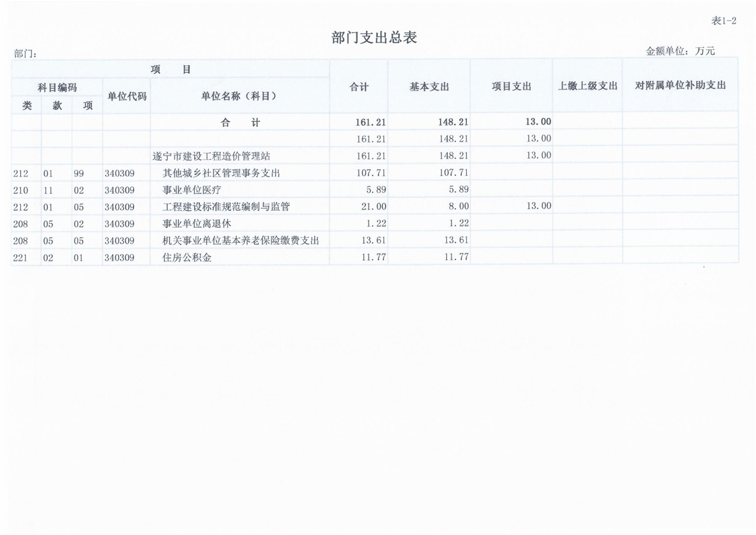The width and height of the screenshot is (756, 535).
Task: Click the 事业单位离退休 cell
Action: 197,224
